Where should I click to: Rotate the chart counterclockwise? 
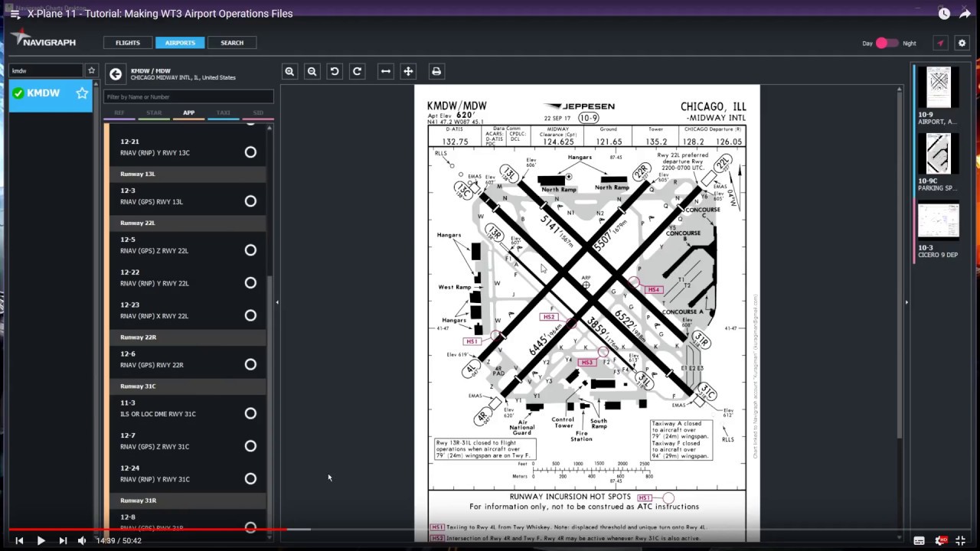click(x=335, y=71)
